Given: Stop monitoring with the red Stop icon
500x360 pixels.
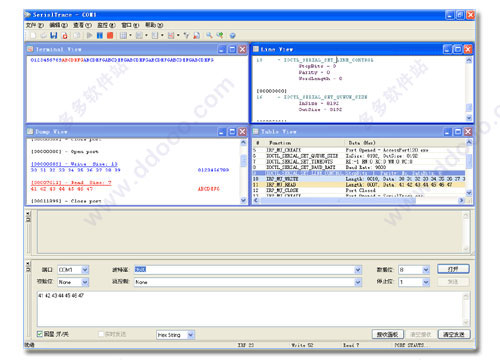Looking at the screenshot, I should click(x=110, y=35).
